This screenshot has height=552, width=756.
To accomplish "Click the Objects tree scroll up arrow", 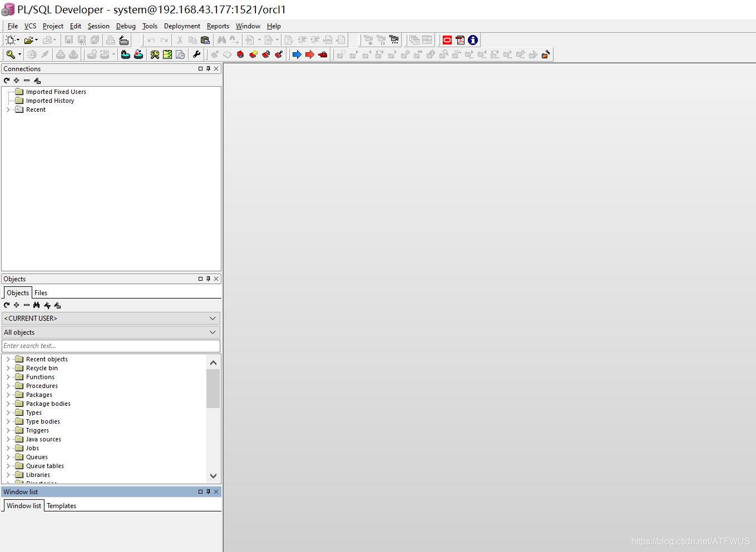I will pyautogui.click(x=213, y=362).
